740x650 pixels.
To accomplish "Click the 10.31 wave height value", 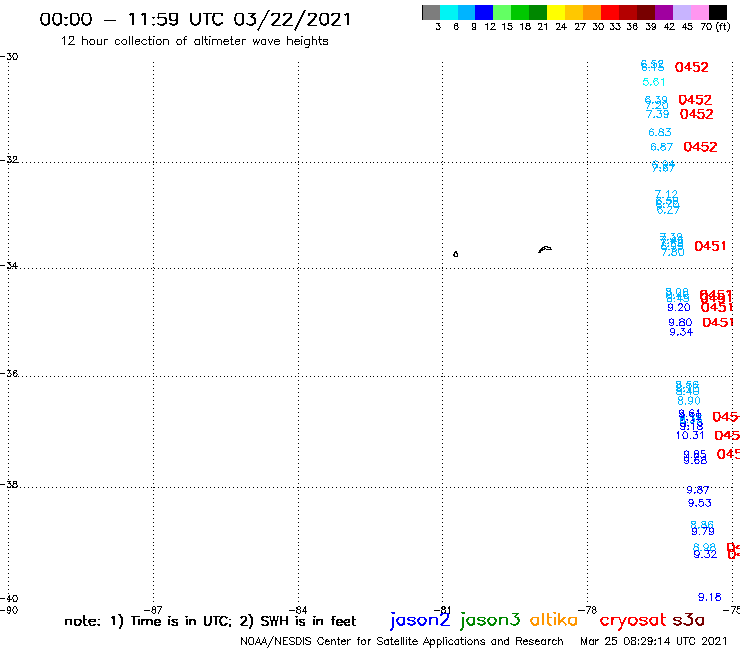I will (690, 436).
